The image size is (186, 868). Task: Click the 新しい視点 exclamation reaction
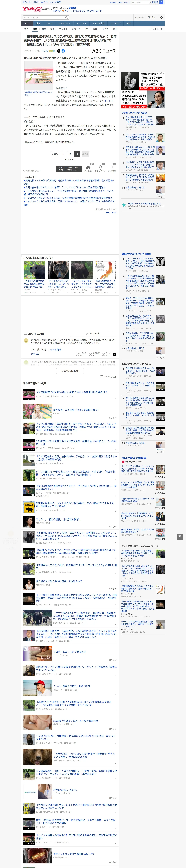pyautogui.click(x=112, y=168)
